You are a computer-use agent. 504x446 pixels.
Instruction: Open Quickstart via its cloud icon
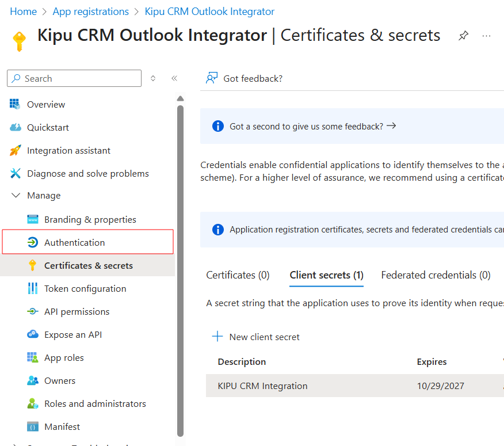click(16, 127)
